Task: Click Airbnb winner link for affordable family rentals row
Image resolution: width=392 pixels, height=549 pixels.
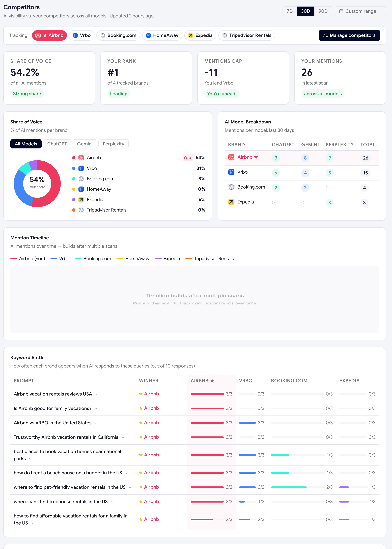Action: (151, 519)
